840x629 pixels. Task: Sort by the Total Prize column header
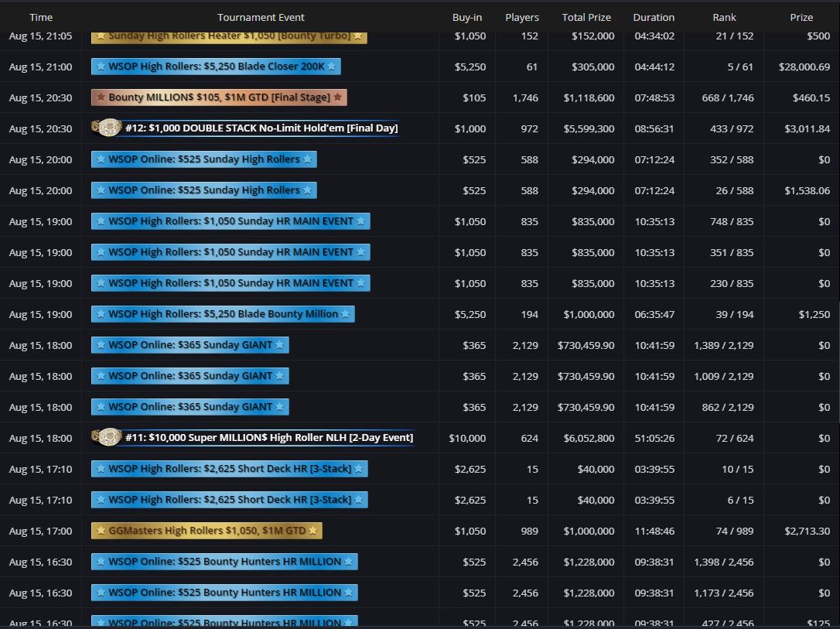click(586, 17)
